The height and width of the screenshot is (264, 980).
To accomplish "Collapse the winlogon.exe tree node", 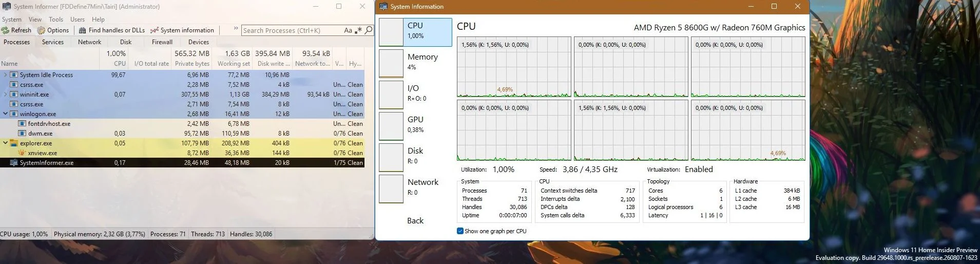I will pyautogui.click(x=6, y=114).
